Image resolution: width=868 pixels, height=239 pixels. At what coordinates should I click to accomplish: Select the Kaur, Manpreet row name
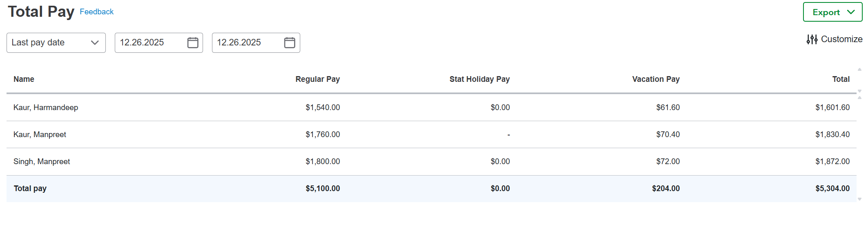click(x=40, y=134)
